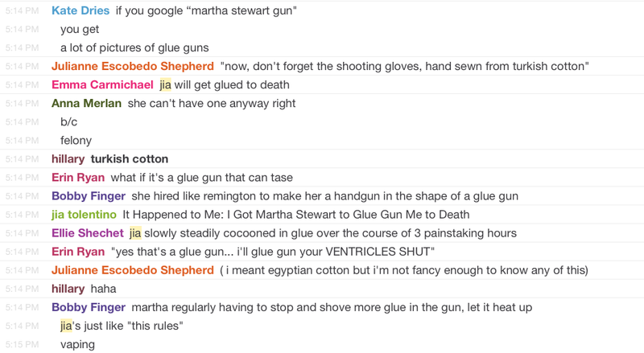Click Julianne Escobedo Shepherd name on egyptian cotton message
Viewport: 644px width, 353px height.
133,270
